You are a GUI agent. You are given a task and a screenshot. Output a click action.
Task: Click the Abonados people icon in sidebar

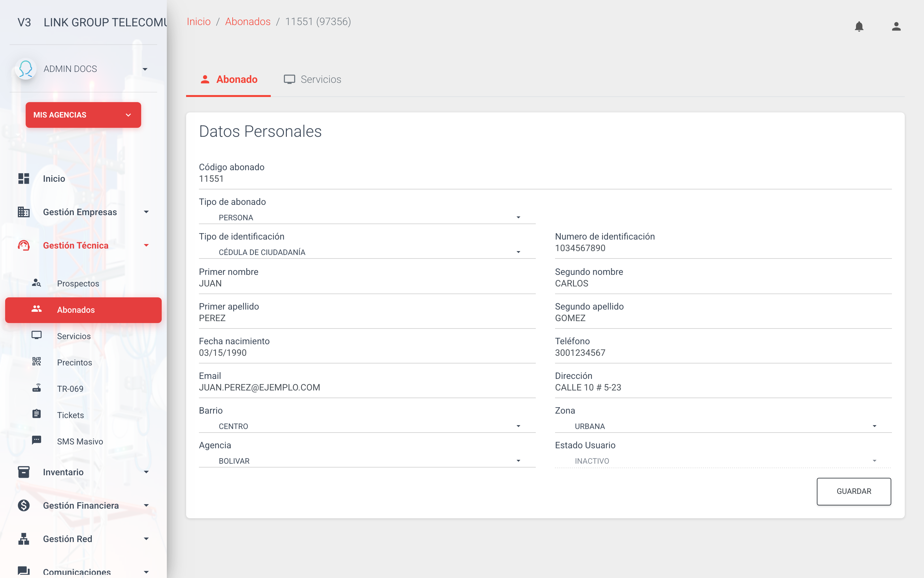pyautogui.click(x=36, y=309)
